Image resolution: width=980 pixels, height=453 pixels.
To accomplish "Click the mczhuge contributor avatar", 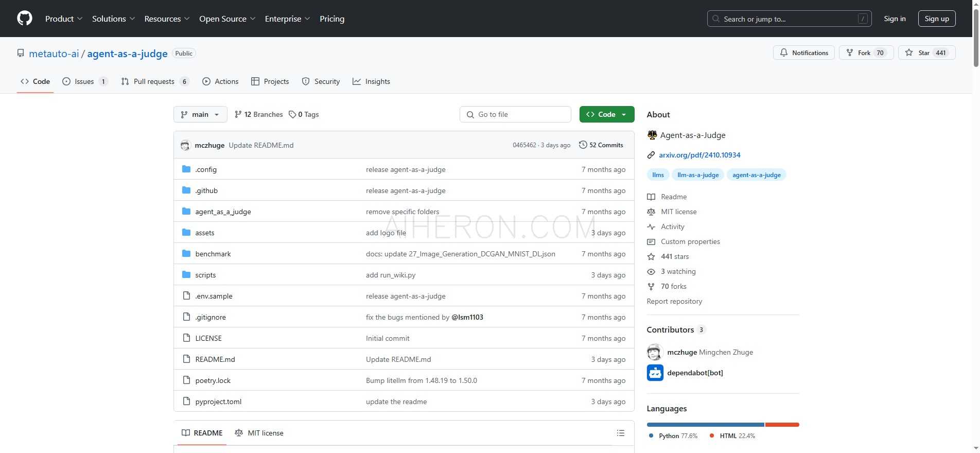I will point(654,352).
